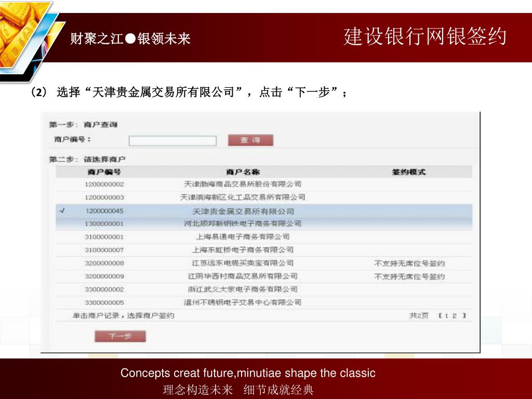Select merchant number 1200000045
Image resolution: width=532 pixels, height=399 pixels.
[x=104, y=211]
